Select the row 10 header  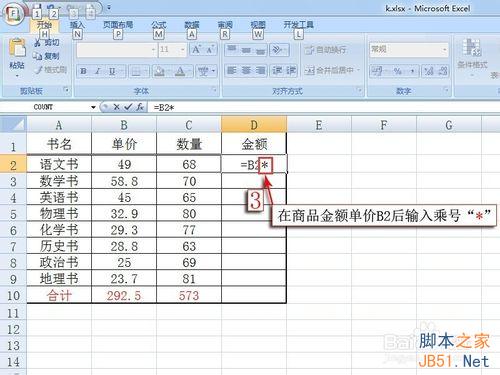click(13, 296)
